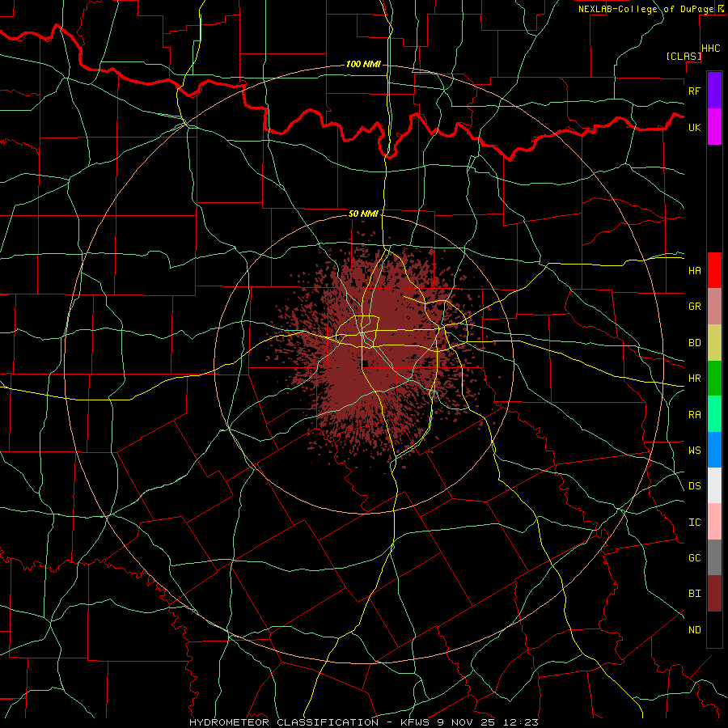Image resolution: width=728 pixels, height=728 pixels.
Task: Click the Hydrometeor Classification KFWS title text
Action: click(x=364, y=722)
